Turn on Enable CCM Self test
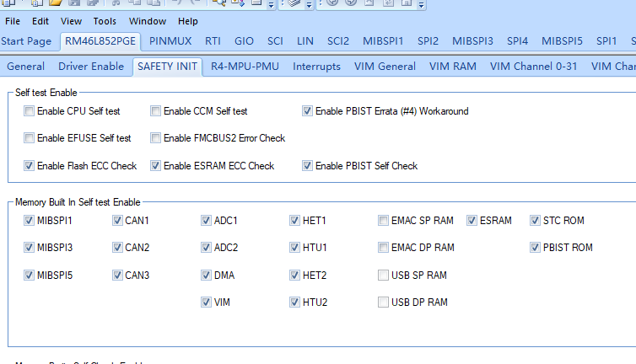Viewport: 636px width, 364px height. coord(156,111)
